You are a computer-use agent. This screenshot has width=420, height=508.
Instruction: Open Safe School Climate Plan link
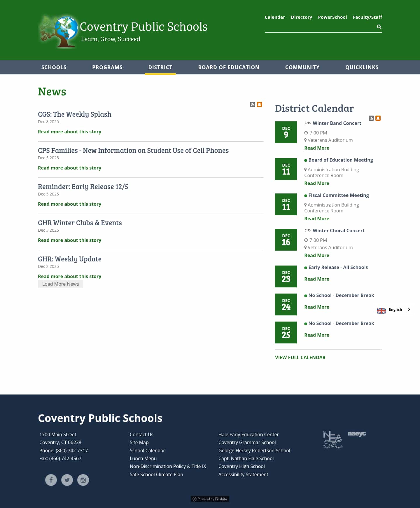point(156,474)
